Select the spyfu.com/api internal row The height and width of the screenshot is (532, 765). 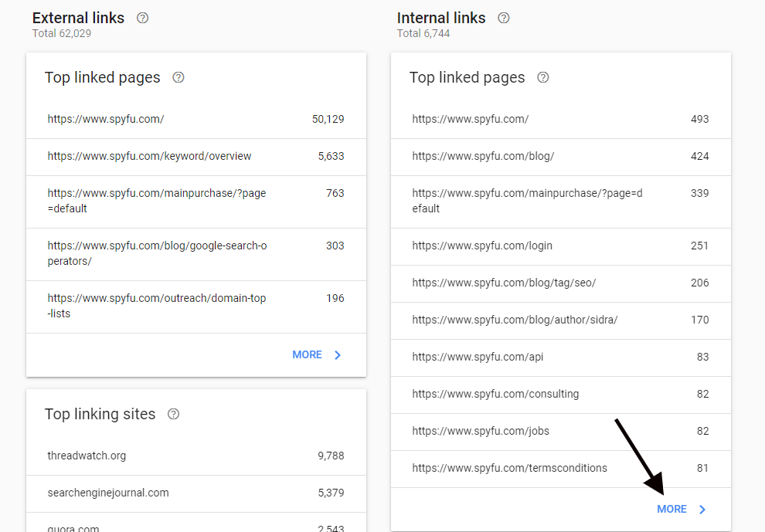(x=478, y=357)
